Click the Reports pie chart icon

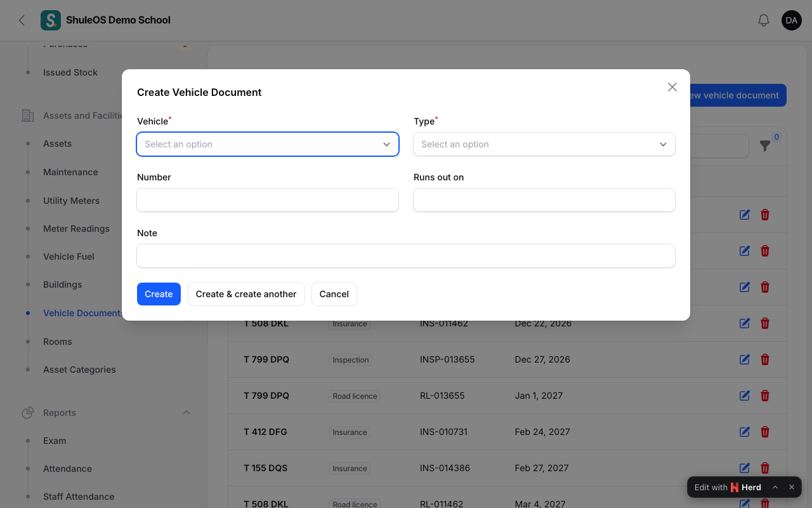[x=28, y=413]
